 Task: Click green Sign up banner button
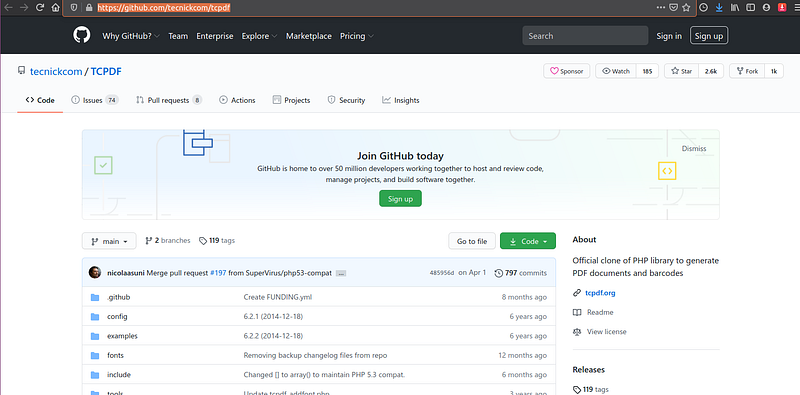(400, 199)
